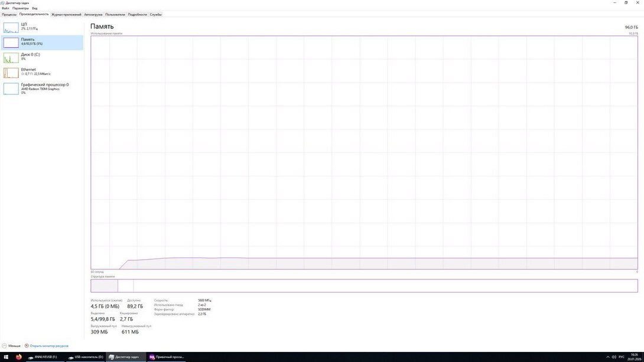
Task: Open the XNNLIVEUSB (F:) taskbar window
Action: click(x=43, y=357)
